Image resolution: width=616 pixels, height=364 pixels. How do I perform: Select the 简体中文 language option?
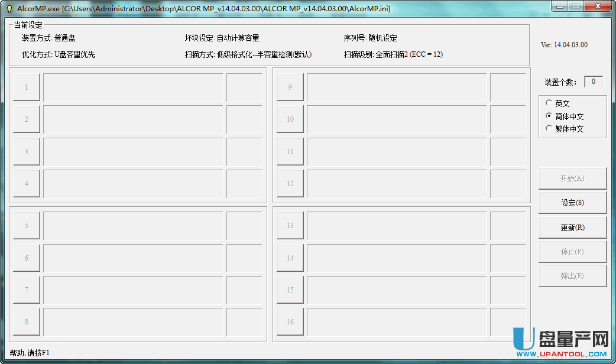(x=549, y=116)
